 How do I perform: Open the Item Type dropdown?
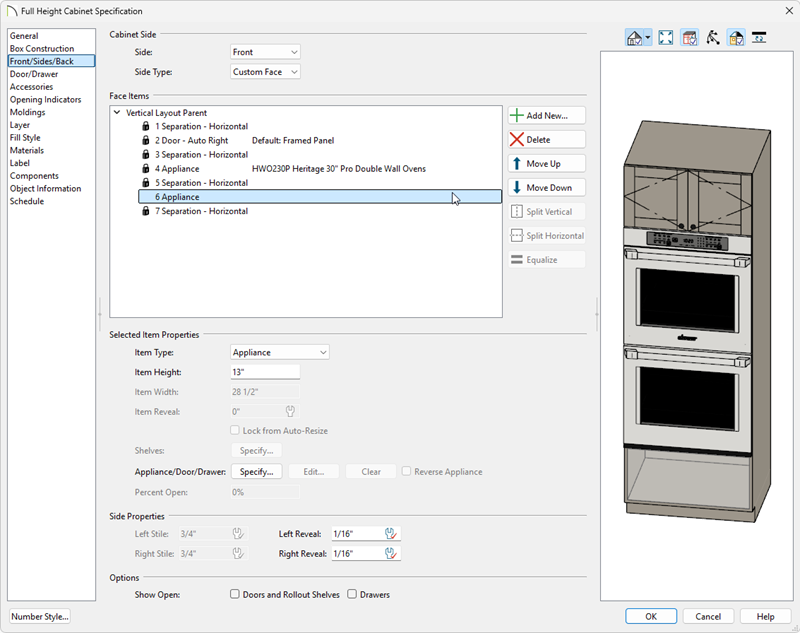(x=279, y=352)
